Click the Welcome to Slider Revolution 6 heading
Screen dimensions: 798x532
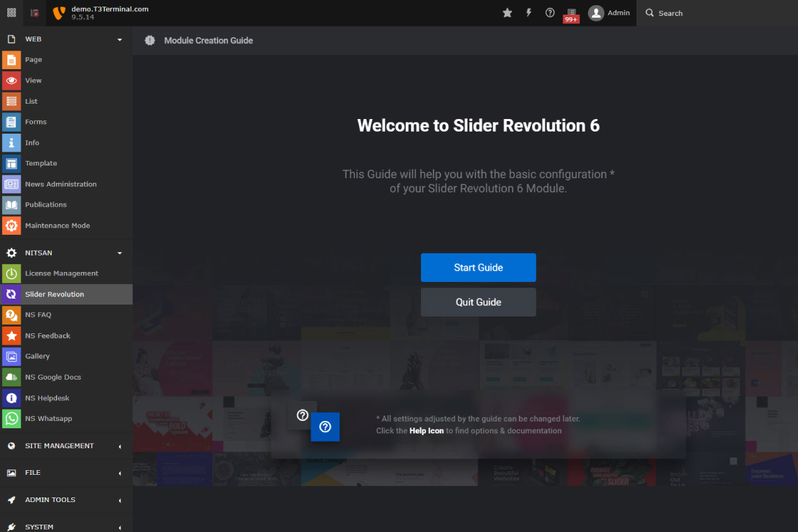point(478,126)
